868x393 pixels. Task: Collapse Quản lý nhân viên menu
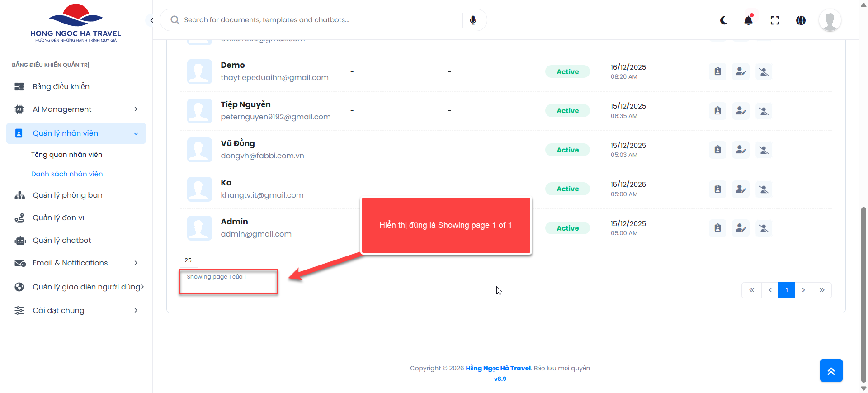(136, 133)
